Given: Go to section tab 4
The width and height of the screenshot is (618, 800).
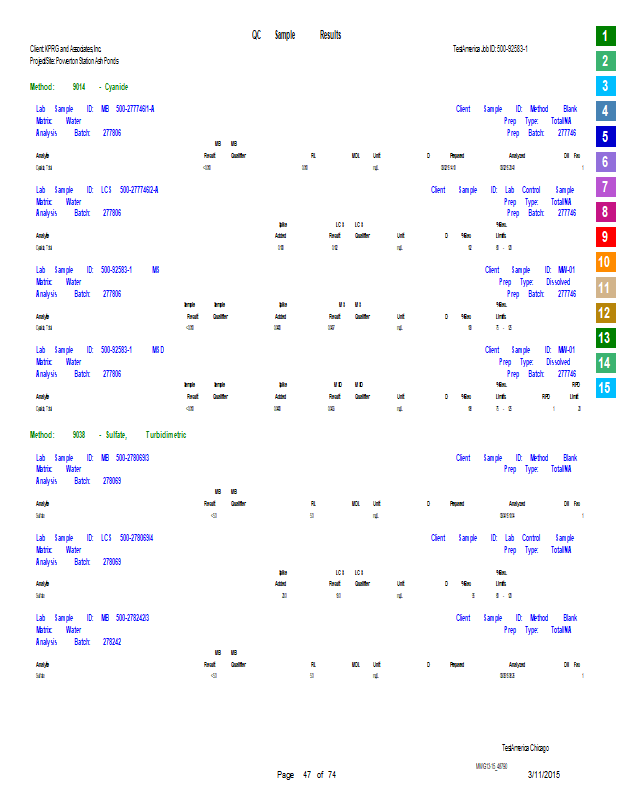Looking at the screenshot, I should pos(604,111).
